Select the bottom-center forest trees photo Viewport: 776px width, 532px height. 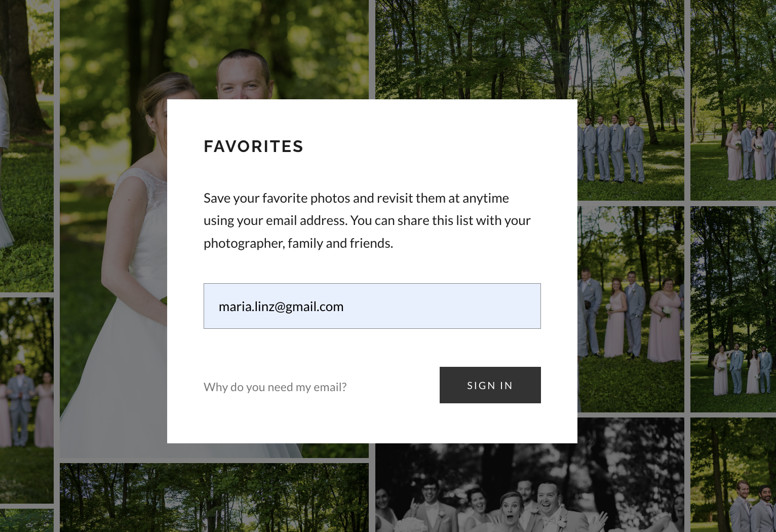pyautogui.click(x=214, y=498)
